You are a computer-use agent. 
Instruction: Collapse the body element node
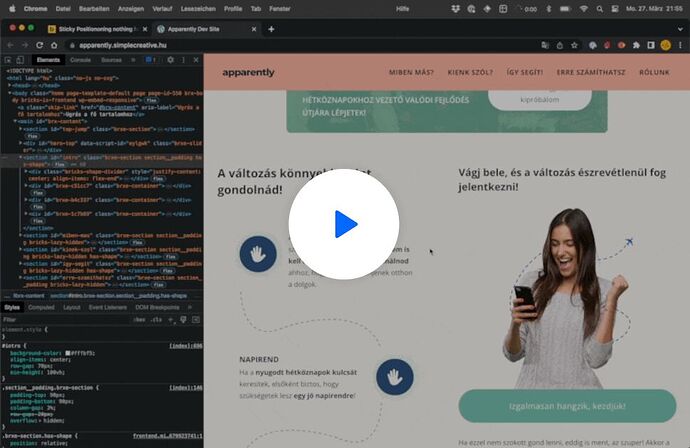click(x=10, y=93)
